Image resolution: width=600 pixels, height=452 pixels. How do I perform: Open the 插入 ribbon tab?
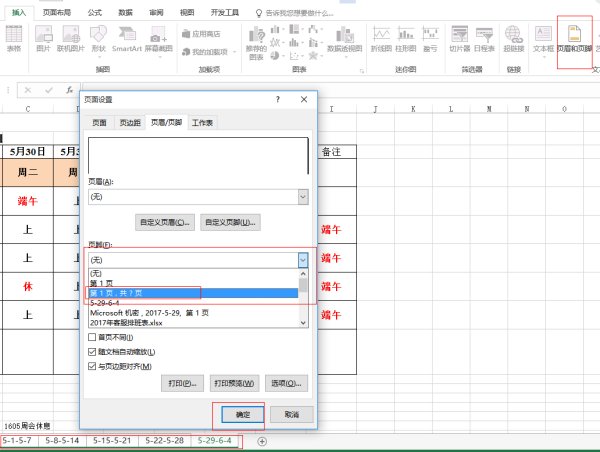click(x=19, y=13)
